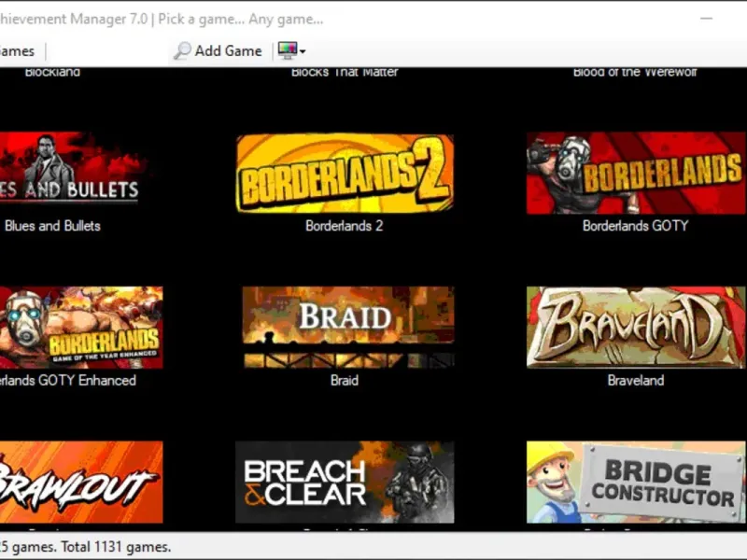
Task: Click the 'Braveland' caption text
Action: click(x=636, y=381)
